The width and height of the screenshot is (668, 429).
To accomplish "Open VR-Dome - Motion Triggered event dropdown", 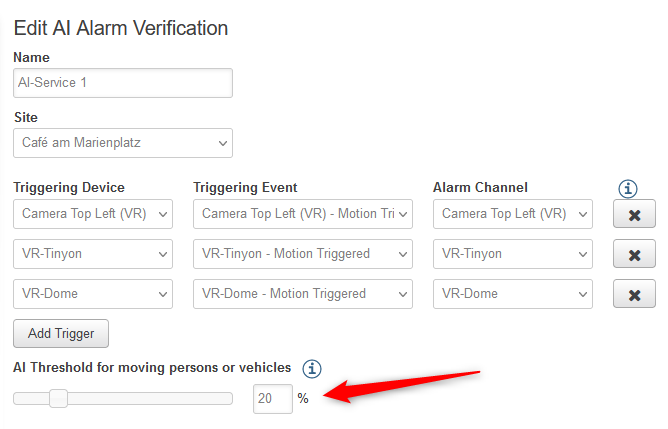I will click(303, 294).
